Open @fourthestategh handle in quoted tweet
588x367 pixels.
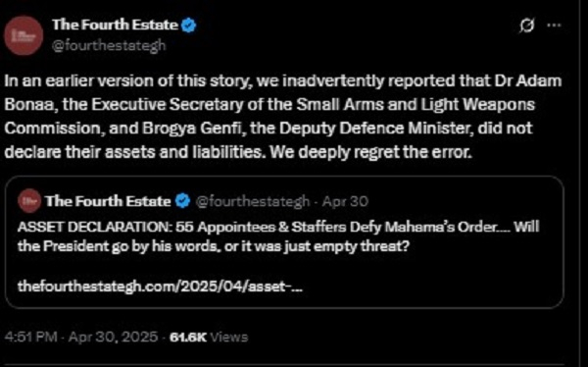253,202
